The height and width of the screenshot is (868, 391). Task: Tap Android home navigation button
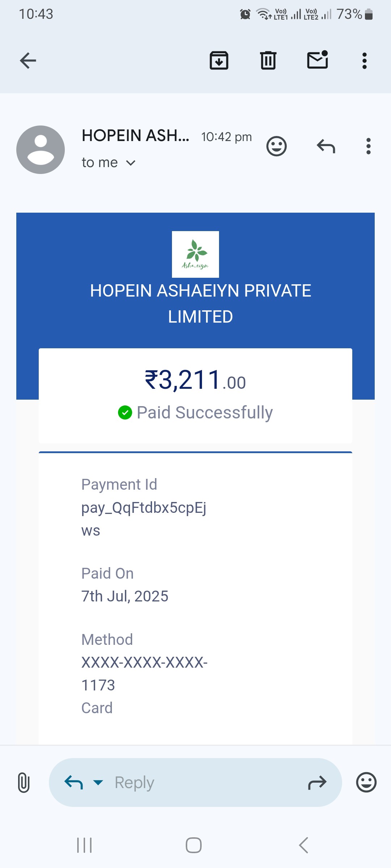(194, 845)
